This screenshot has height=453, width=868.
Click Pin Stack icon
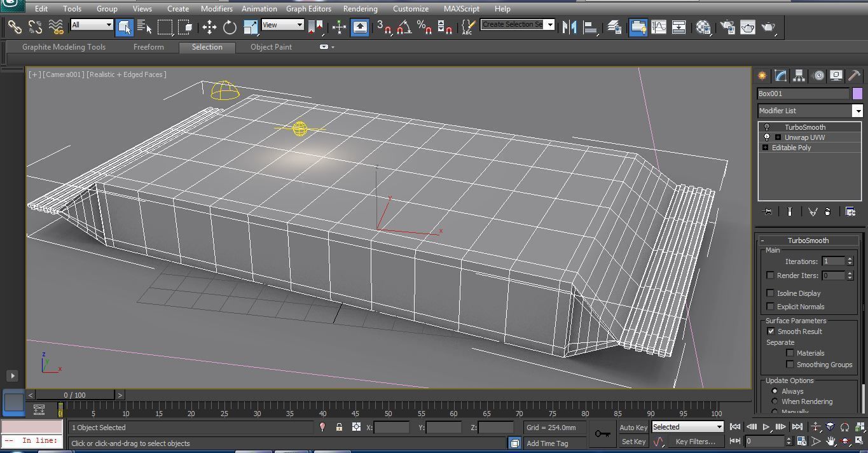pos(768,212)
